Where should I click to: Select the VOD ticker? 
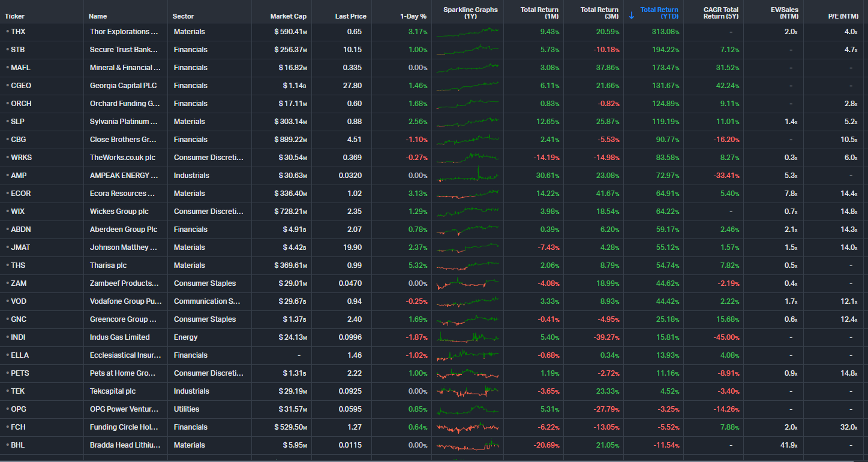(x=19, y=301)
